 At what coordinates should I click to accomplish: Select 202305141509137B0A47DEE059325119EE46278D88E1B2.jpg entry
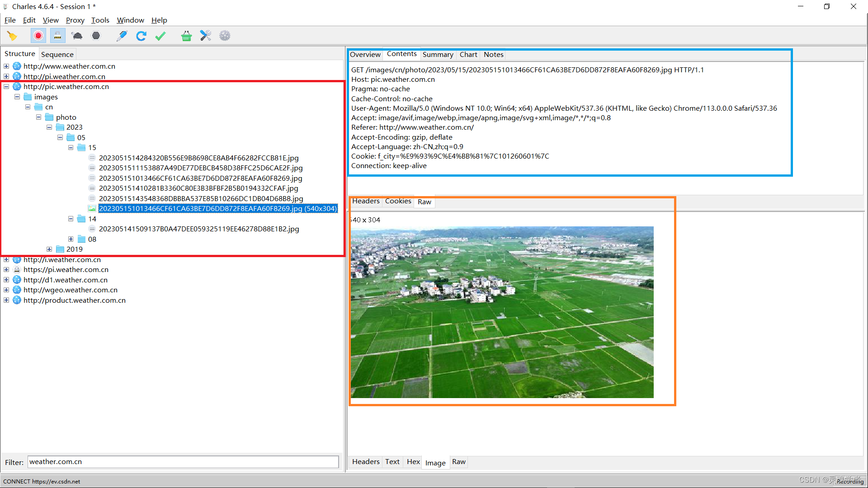(x=199, y=229)
